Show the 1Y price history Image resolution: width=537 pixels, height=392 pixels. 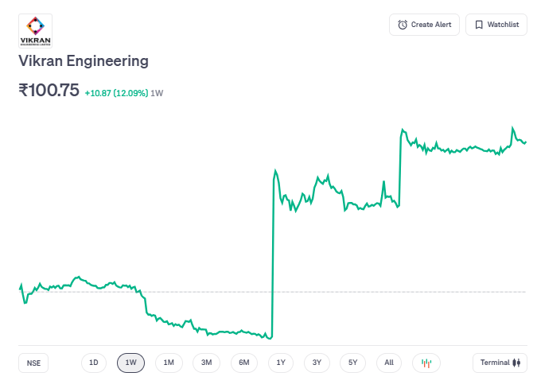(x=281, y=363)
